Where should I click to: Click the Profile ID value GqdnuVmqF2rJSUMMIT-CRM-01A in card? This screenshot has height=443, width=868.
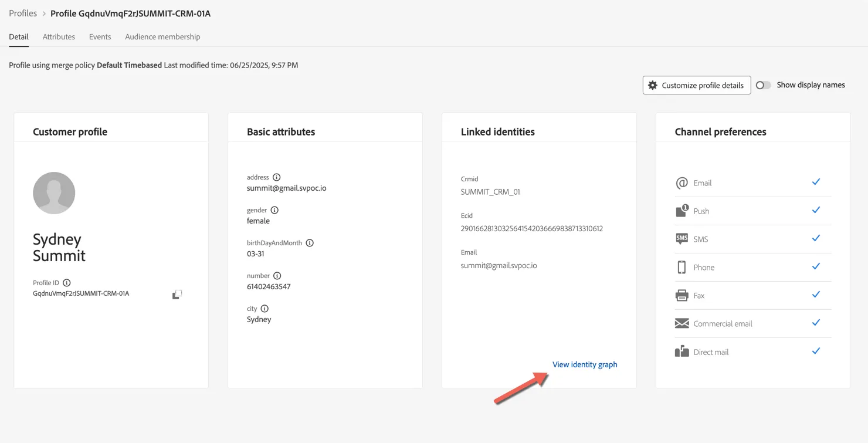(81, 293)
